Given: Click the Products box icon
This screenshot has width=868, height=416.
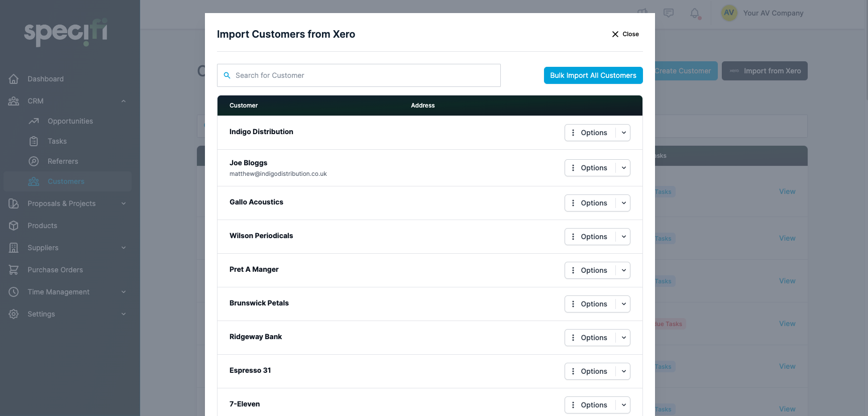Looking at the screenshot, I should click(14, 226).
